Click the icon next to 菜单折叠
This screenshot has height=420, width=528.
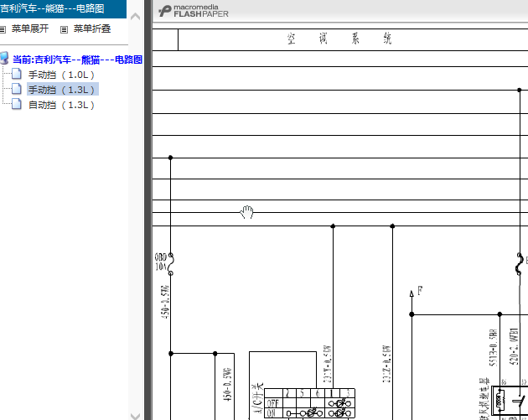tap(64, 29)
